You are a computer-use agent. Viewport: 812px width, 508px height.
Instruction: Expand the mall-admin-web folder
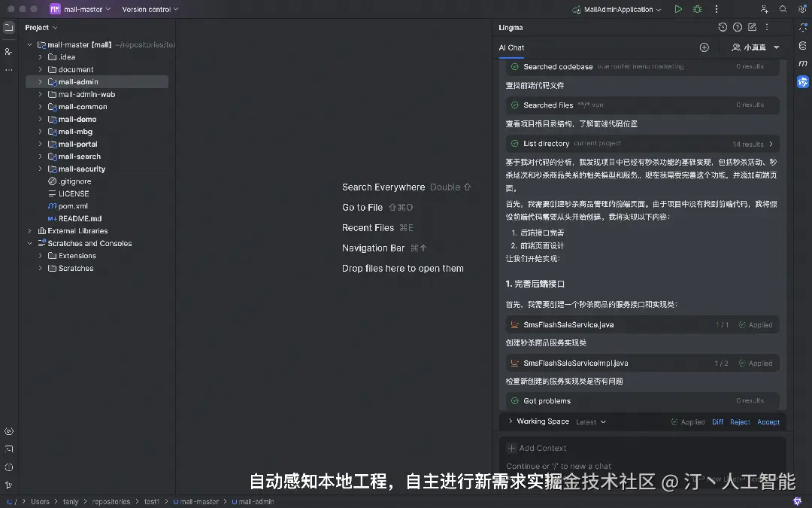coord(40,94)
